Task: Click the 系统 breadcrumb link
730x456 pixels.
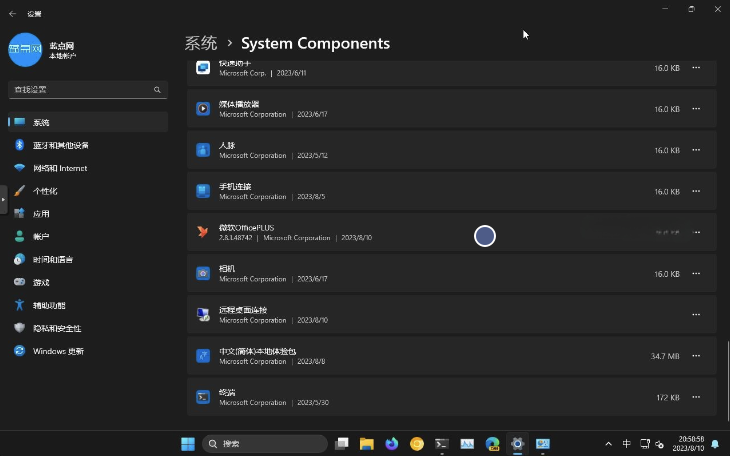Action: click(x=201, y=43)
